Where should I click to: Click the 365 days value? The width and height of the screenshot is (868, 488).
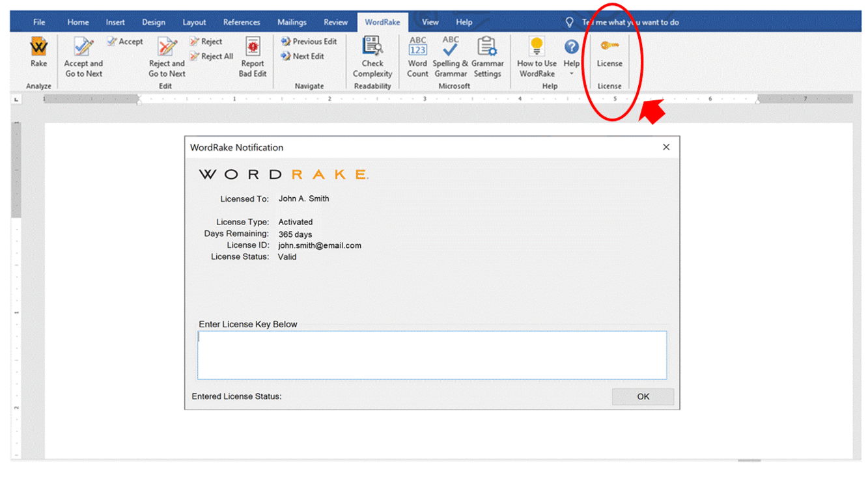click(x=295, y=234)
